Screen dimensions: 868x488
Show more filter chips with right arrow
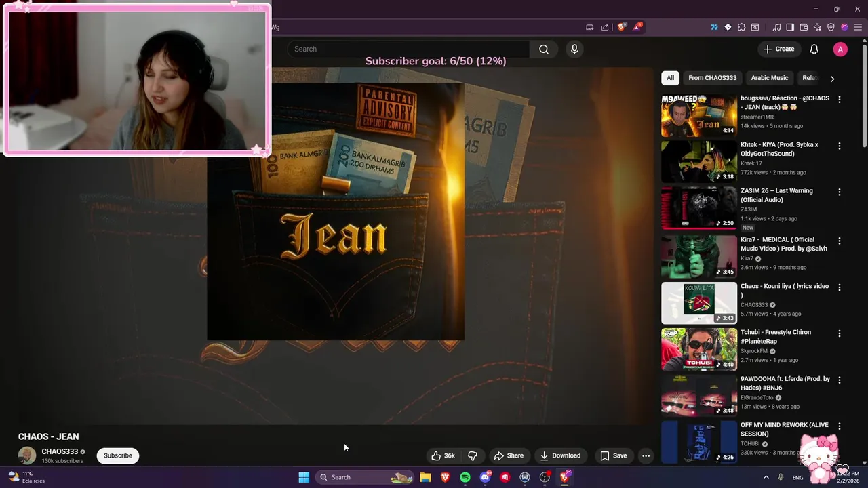(x=832, y=79)
